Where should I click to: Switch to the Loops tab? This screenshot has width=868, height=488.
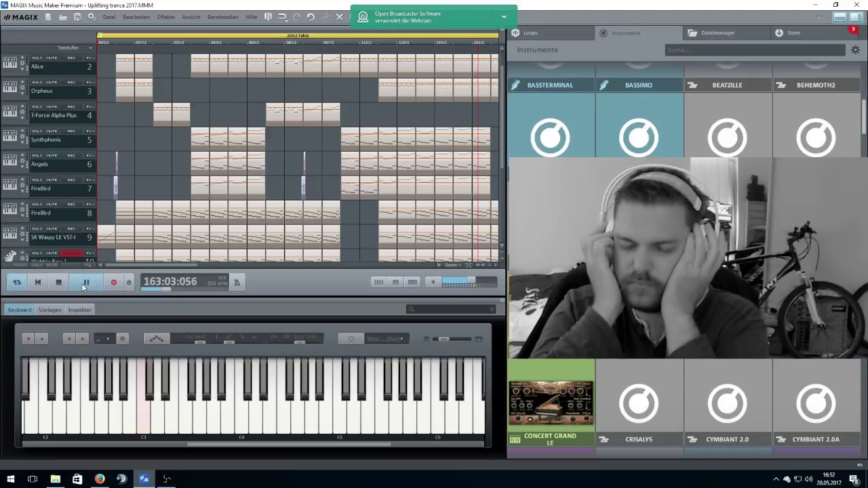click(551, 33)
